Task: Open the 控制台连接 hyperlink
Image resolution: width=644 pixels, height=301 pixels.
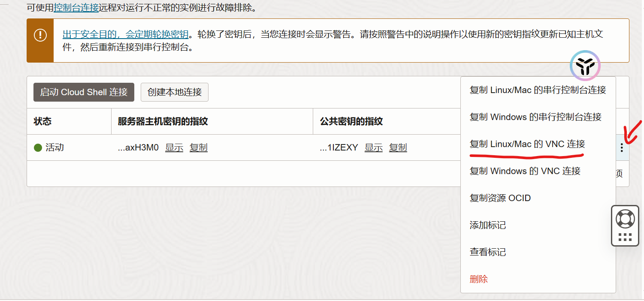Action: pos(76,8)
